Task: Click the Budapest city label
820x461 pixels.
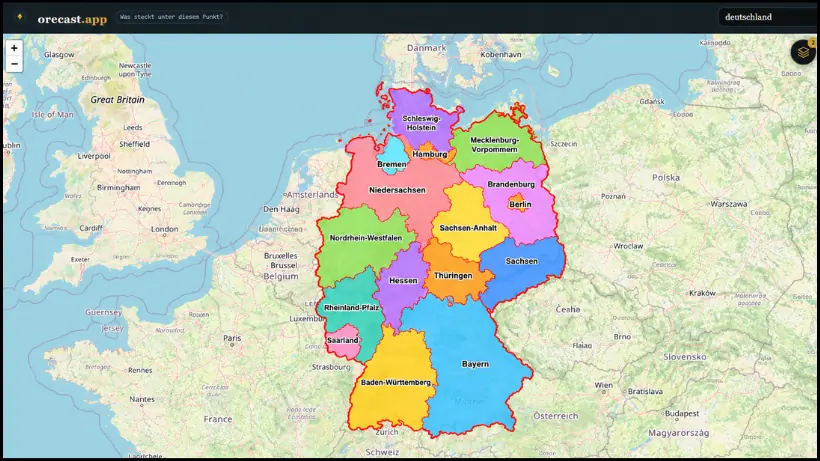Action: pos(682,413)
